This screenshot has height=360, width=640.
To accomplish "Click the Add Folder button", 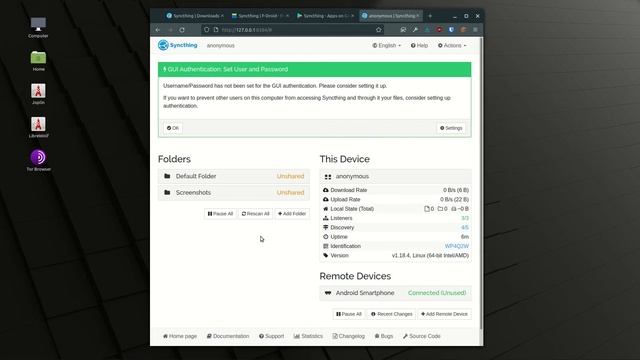I will [x=292, y=214].
